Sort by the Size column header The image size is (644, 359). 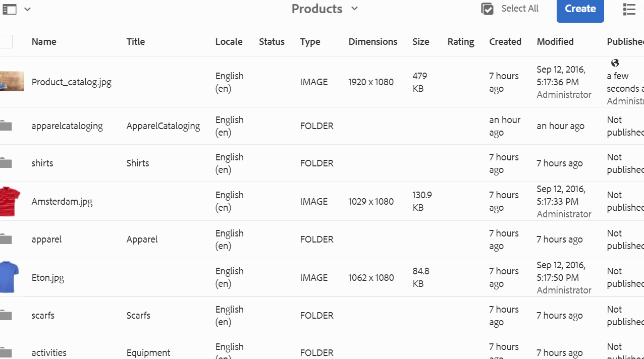coord(420,42)
